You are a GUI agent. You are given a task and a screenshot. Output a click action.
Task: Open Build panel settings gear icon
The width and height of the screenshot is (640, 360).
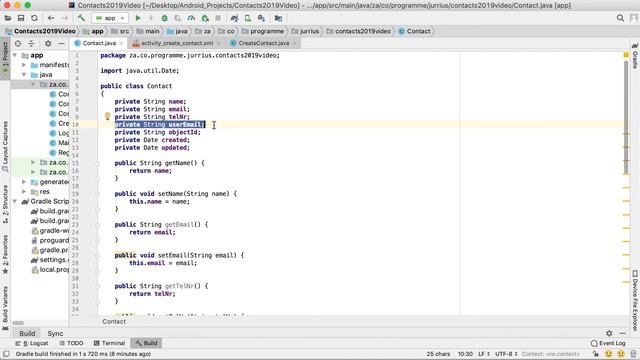609,333
